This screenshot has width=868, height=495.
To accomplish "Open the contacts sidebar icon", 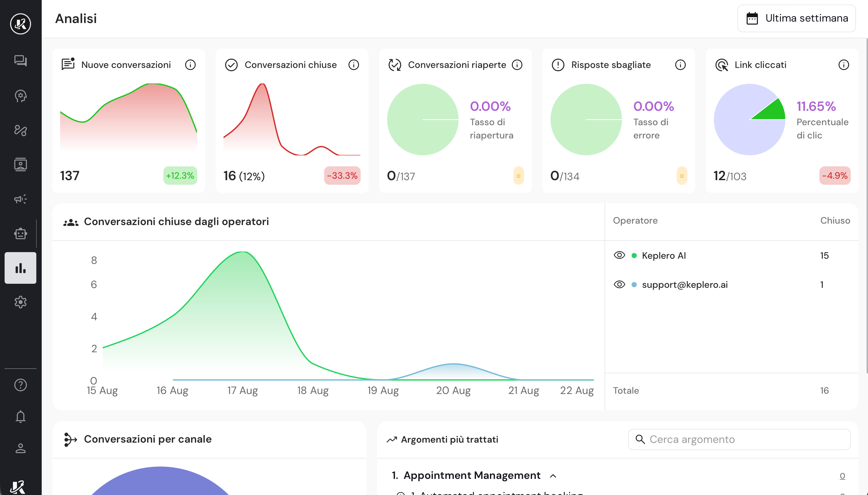I will (x=20, y=165).
